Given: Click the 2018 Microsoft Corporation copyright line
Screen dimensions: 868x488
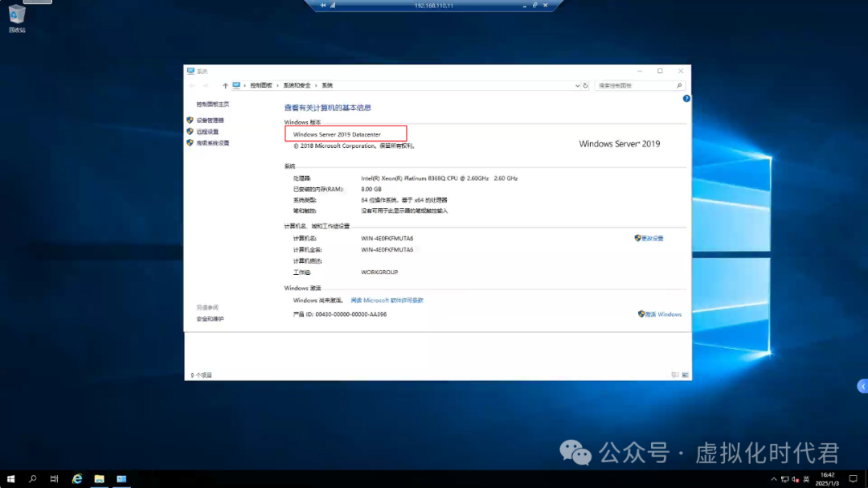Looking at the screenshot, I should 354,146.
